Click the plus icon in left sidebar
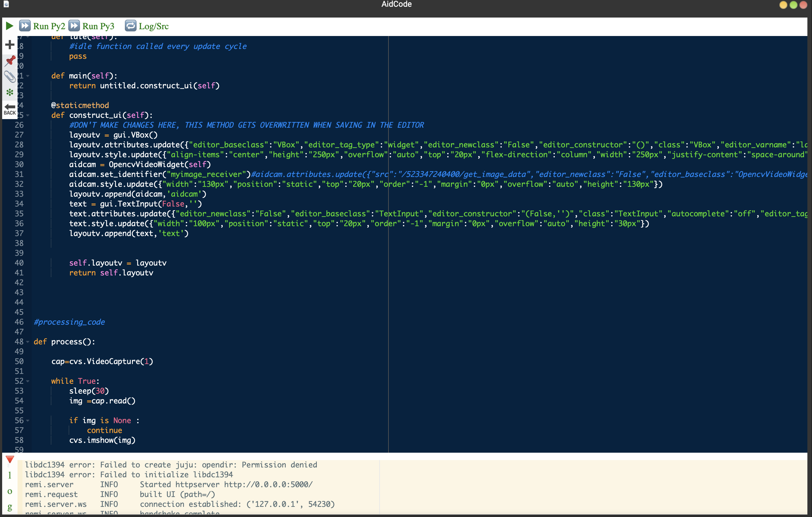The width and height of the screenshot is (812, 517). pos(10,45)
